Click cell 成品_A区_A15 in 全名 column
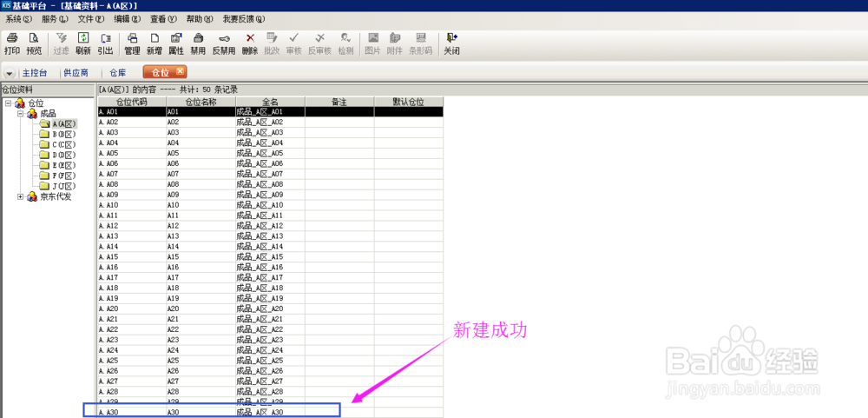Viewport: 868px width, 418px height. coord(270,256)
